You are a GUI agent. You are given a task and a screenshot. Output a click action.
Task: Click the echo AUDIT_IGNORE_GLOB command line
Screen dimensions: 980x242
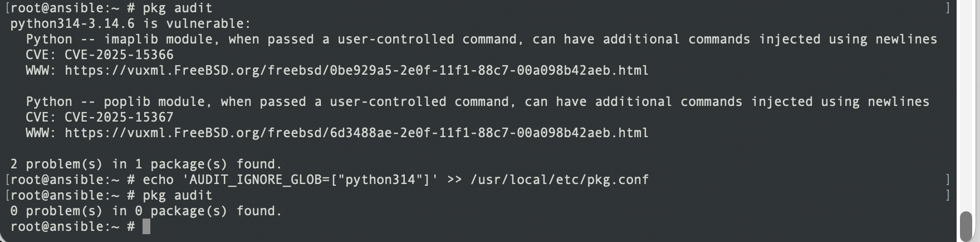[x=396, y=180]
